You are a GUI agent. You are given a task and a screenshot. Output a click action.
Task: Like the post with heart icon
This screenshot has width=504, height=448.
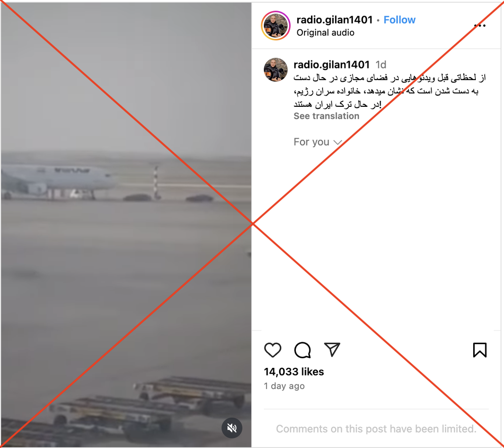(273, 350)
